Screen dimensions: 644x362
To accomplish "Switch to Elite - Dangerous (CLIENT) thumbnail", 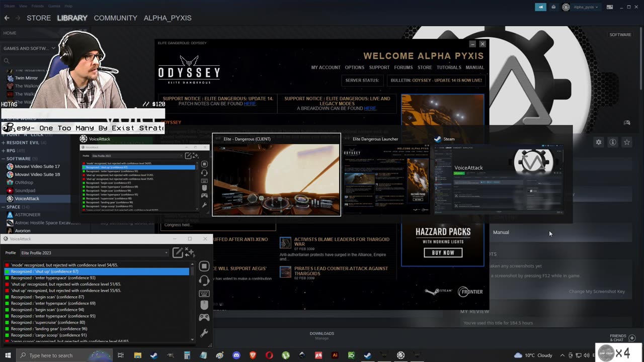I will pos(276,175).
